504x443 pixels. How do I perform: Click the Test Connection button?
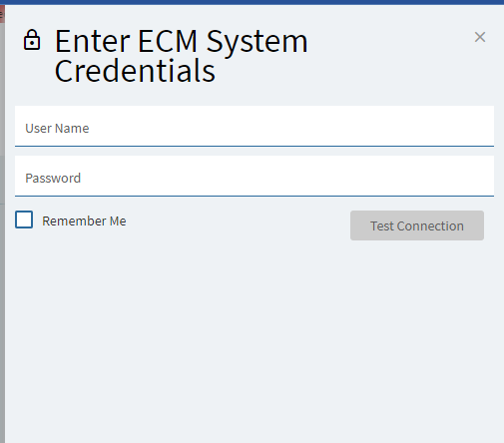point(417,225)
